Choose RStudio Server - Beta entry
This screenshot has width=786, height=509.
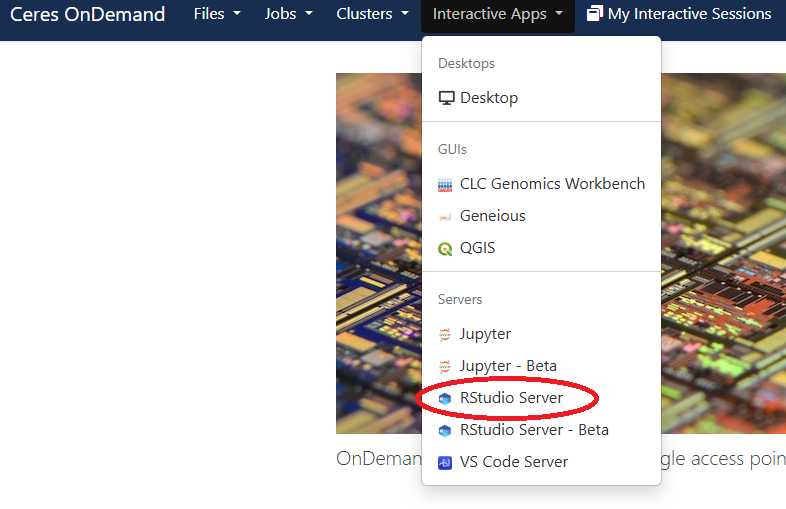click(x=541, y=430)
